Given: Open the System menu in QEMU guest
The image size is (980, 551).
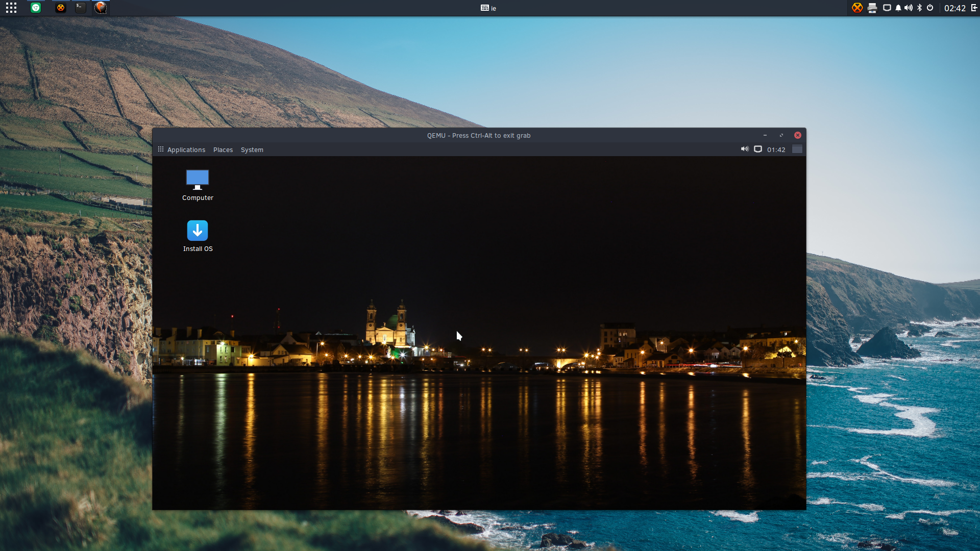Looking at the screenshot, I should click(252, 149).
